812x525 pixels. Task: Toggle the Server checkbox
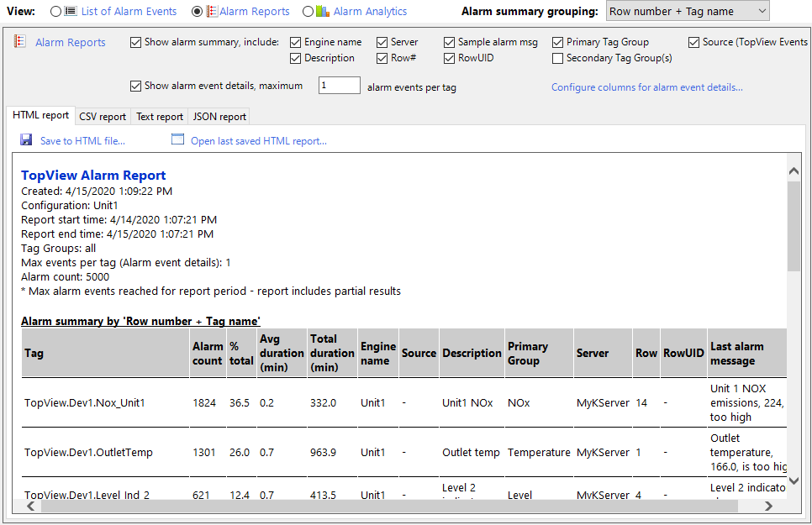[382, 43]
